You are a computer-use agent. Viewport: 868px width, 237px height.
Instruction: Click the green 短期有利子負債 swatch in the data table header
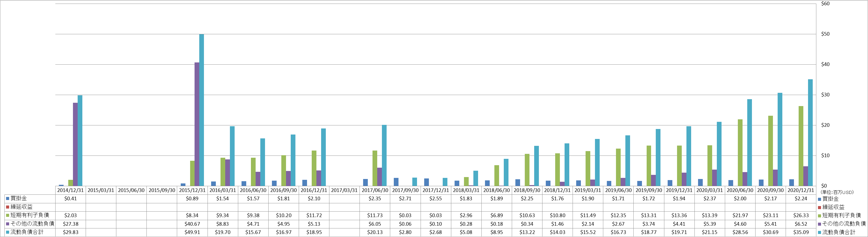coord(7,215)
